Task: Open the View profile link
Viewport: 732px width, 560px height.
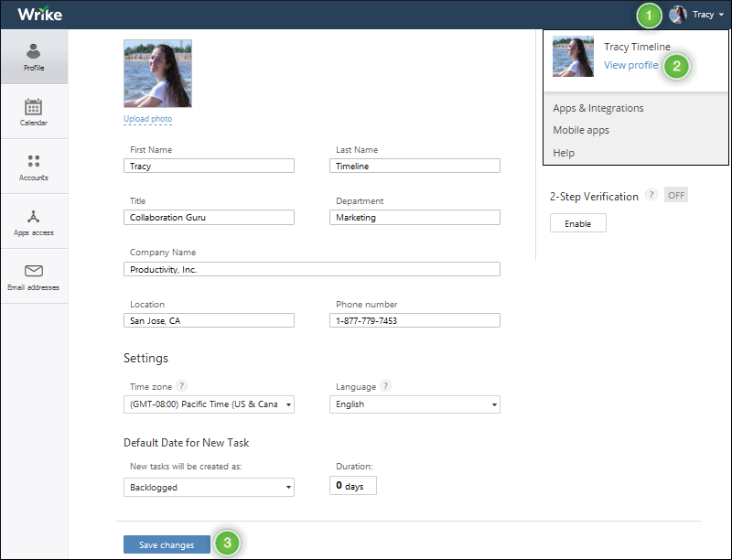Action: tap(630, 65)
